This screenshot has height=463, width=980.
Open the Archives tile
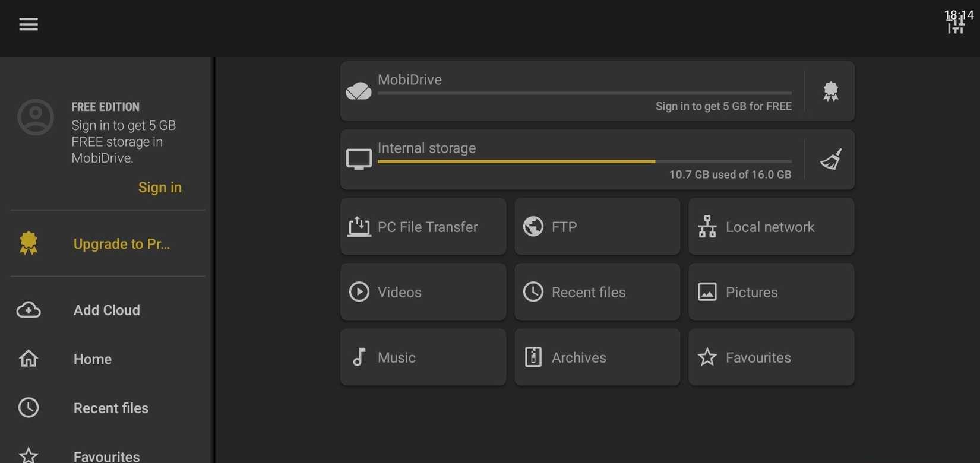click(598, 357)
